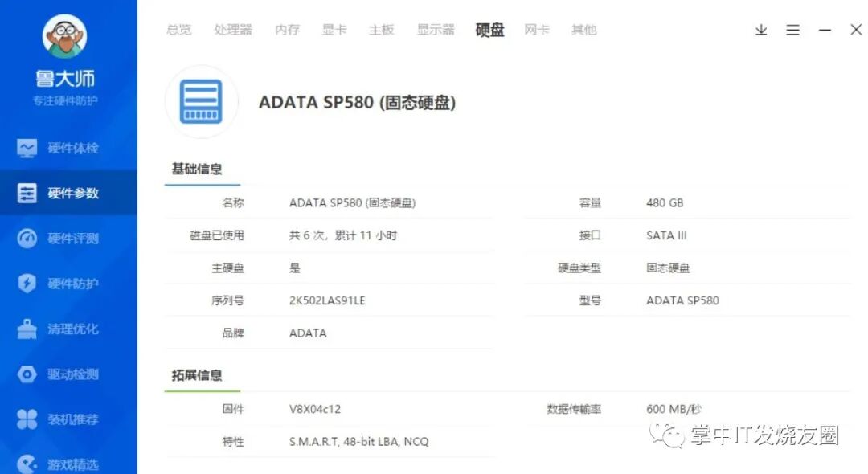This screenshot has width=868, height=474.
Task: Click the 硬件防护 shield icon
Action: coord(27,283)
